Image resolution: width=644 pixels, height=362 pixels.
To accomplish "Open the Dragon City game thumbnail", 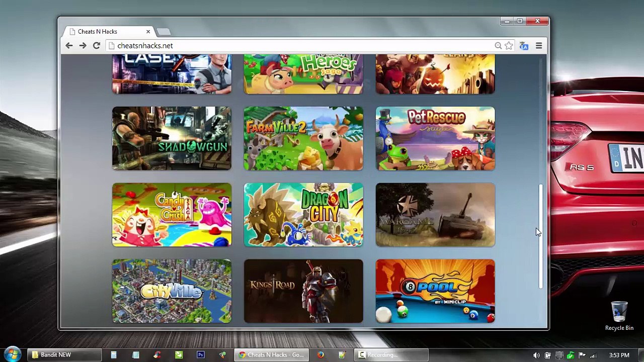I will 303,215.
